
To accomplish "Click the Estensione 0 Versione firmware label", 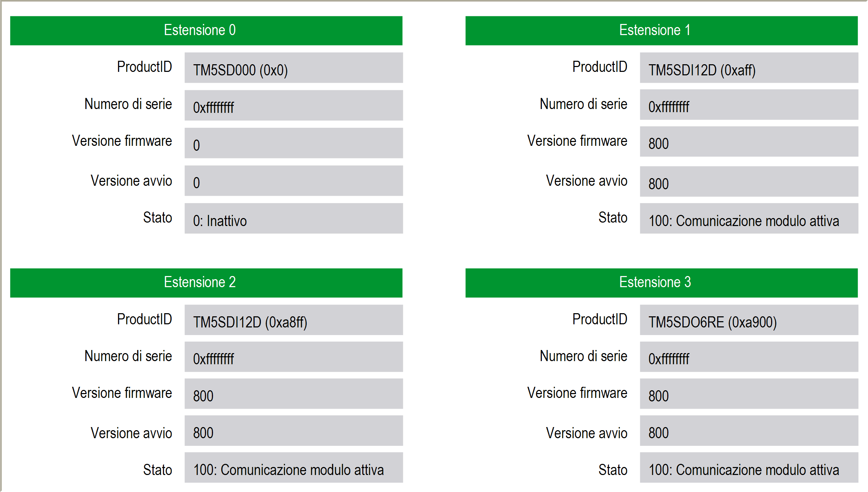I will pos(122,141).
